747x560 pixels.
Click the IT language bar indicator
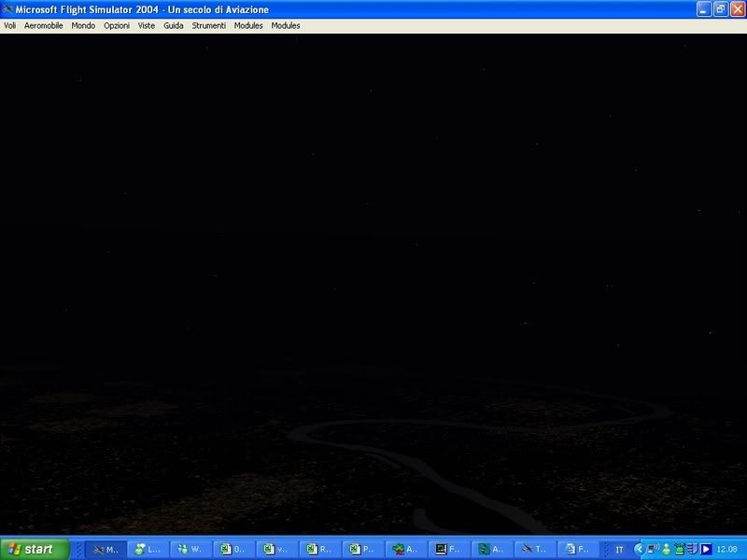tap(619, 550)
